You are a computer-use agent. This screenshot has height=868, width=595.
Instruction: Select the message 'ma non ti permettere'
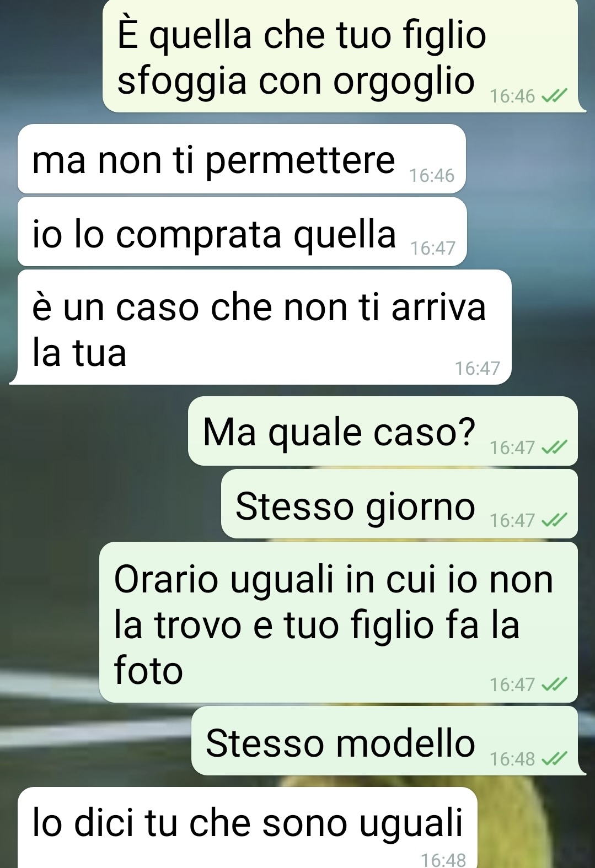pyautogui.click(x=242, y=159)
